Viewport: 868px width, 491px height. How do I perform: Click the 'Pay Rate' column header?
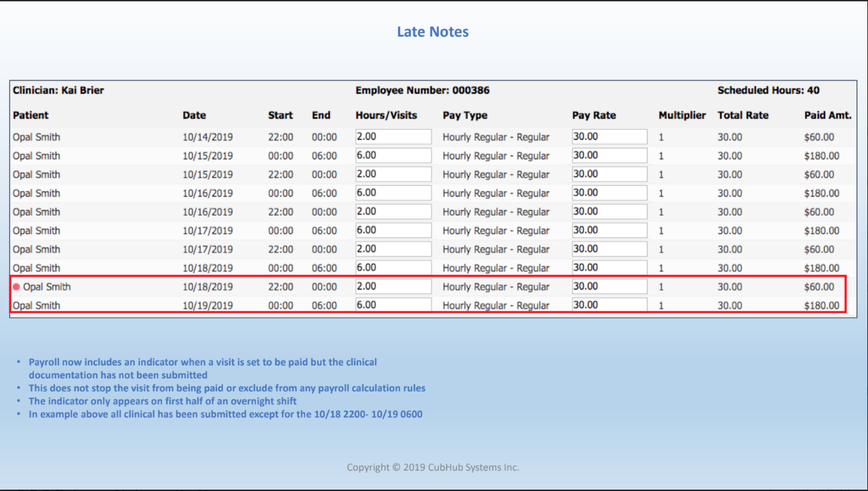(595, 115)
